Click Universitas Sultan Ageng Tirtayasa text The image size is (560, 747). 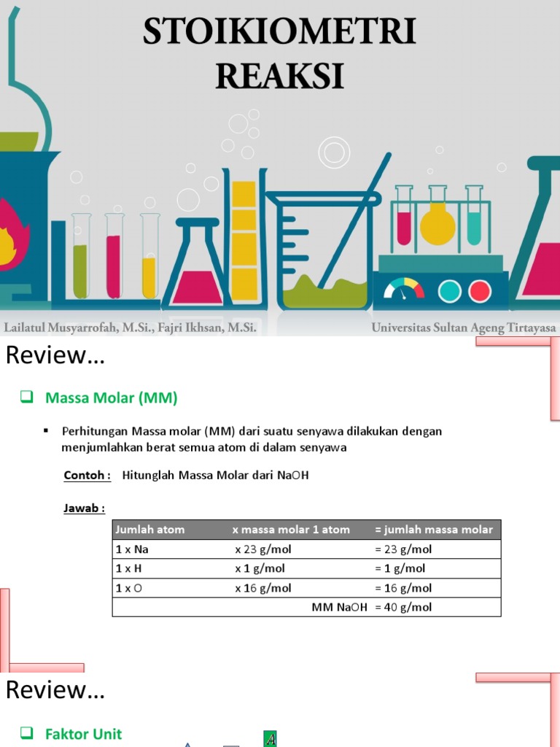click(463, 328)
